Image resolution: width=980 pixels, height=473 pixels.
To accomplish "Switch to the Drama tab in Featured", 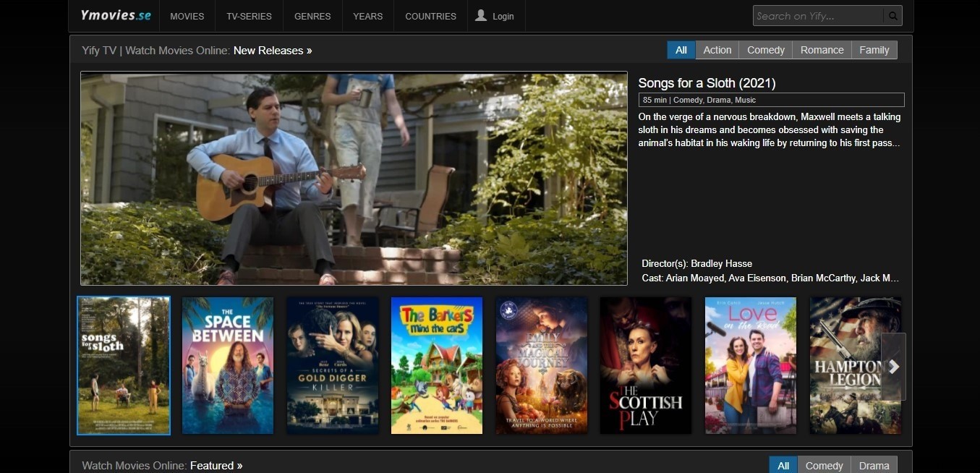I will pyautogui.click(x=874, y=466).
